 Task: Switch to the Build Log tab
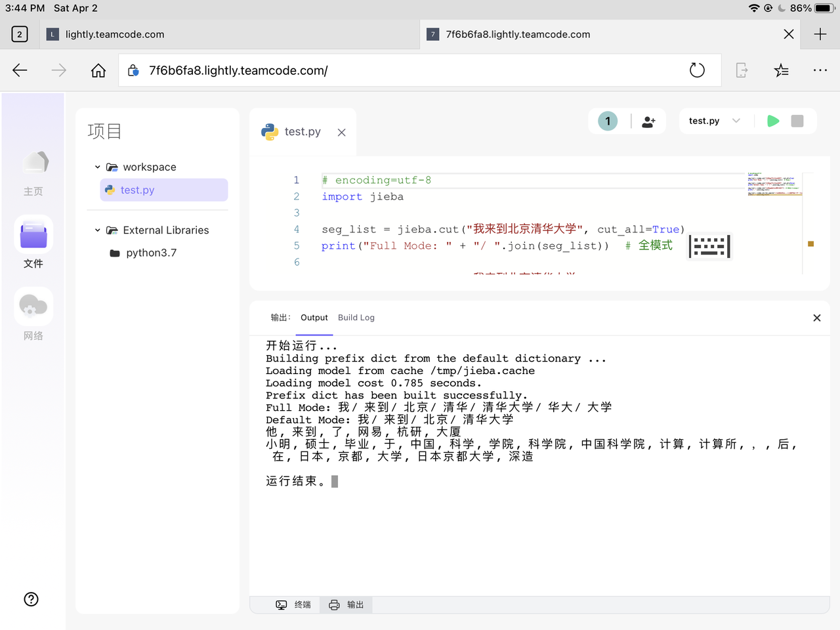(356, 318)
